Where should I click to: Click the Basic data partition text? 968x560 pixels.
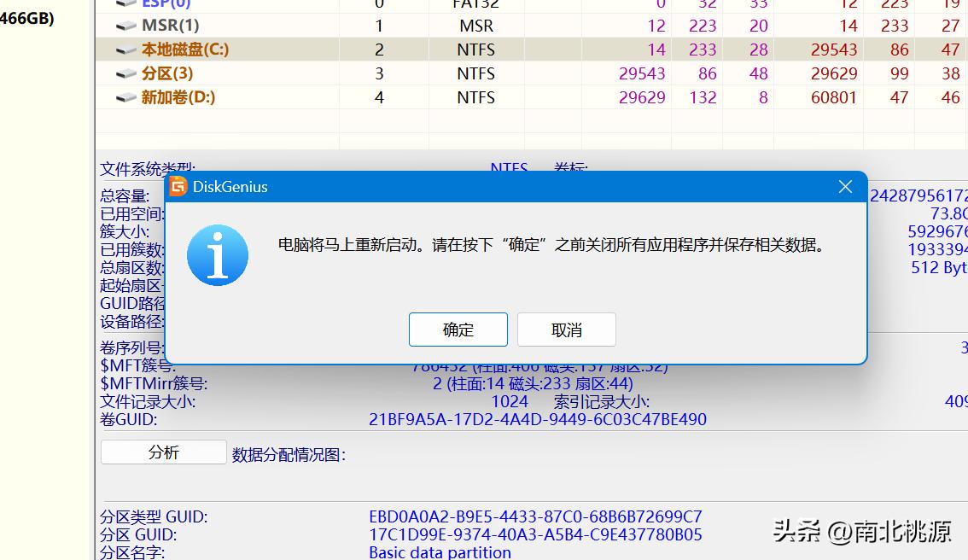click(440, 551)
